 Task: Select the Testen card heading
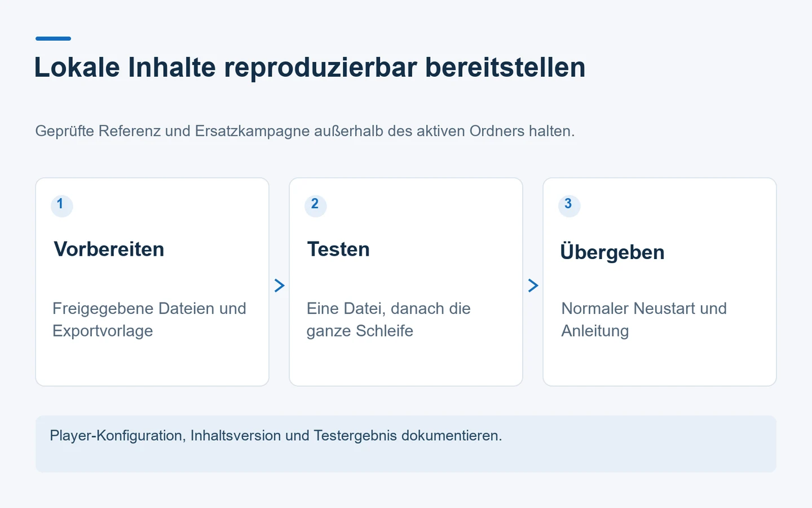(x=338, y=249)
